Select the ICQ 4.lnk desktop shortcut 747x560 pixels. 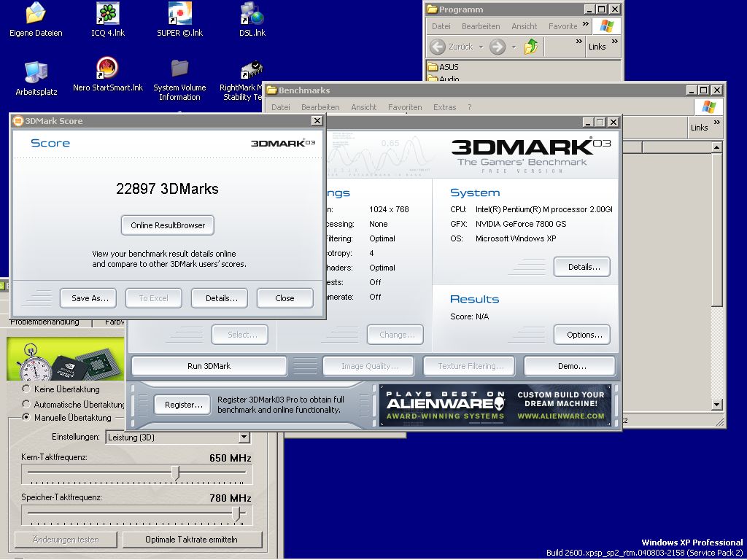coord(108,19)
